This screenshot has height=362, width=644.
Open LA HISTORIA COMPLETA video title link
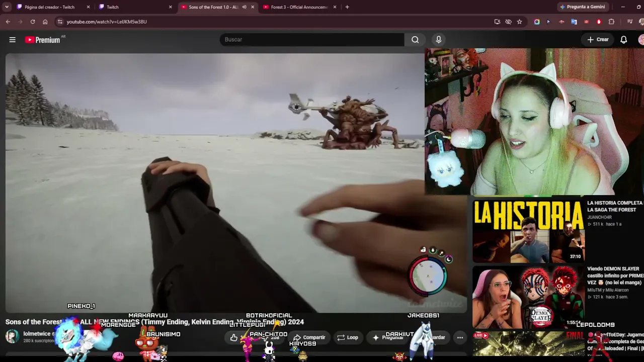click(x=615, y=206)
